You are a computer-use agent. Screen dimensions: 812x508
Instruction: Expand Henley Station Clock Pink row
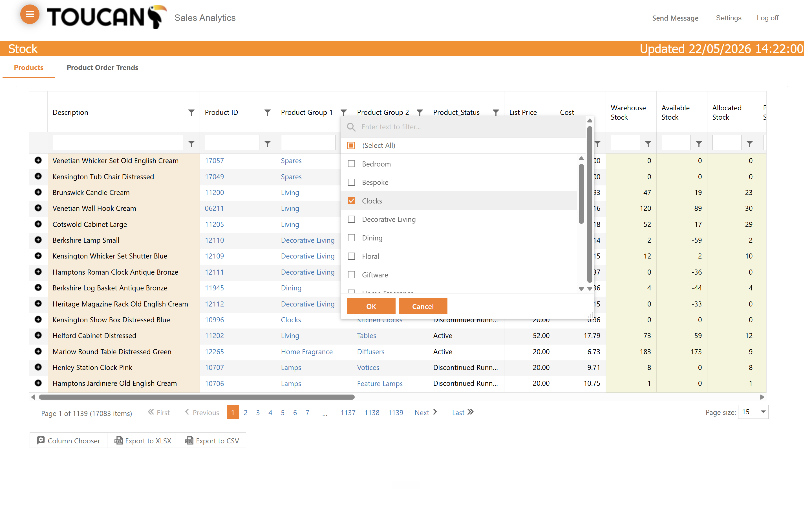38,367
